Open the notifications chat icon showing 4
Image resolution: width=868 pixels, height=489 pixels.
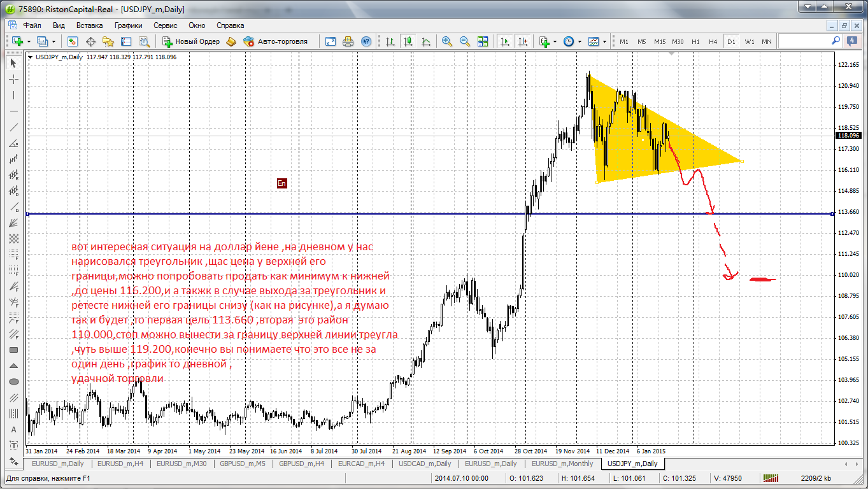tap(851, 41)
